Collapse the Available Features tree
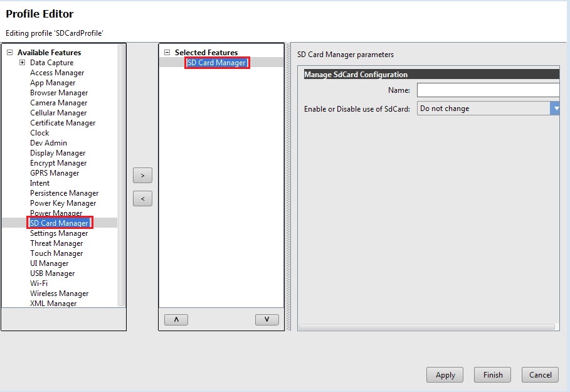 (9, 53)
